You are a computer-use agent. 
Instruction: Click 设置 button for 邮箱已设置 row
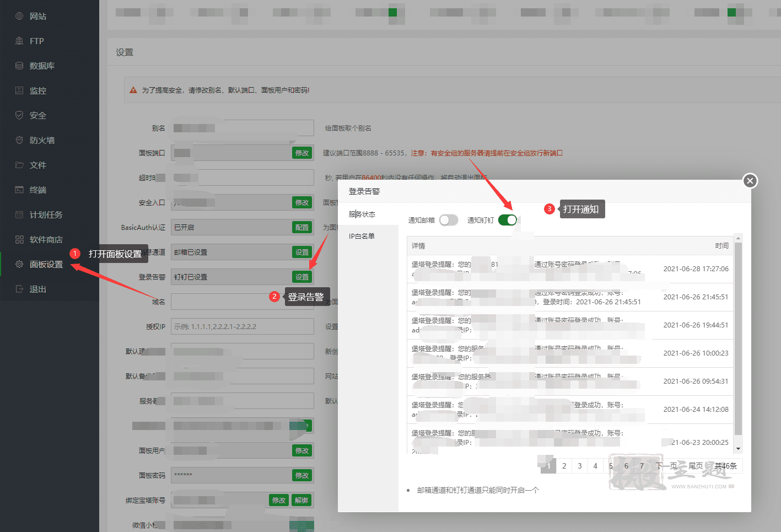[302, 252]
